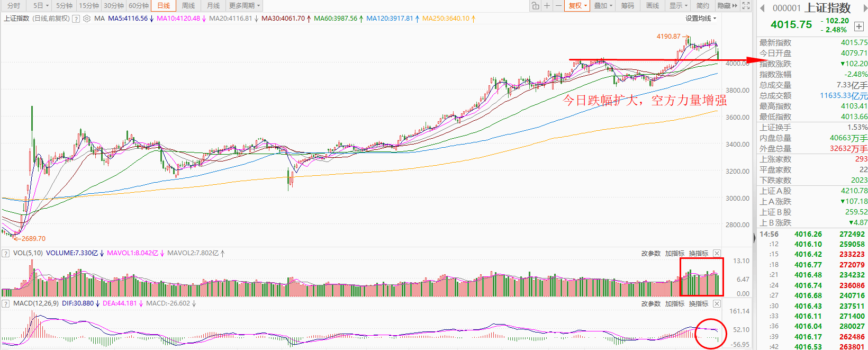Add 上证指数 to watchlist plus icon

pos(858,26)
